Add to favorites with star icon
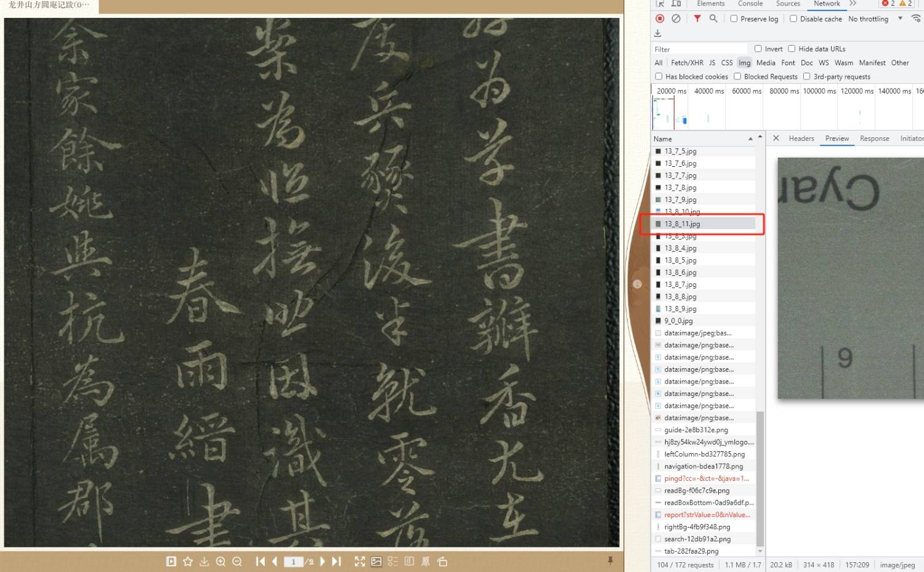 pos(188,562)
